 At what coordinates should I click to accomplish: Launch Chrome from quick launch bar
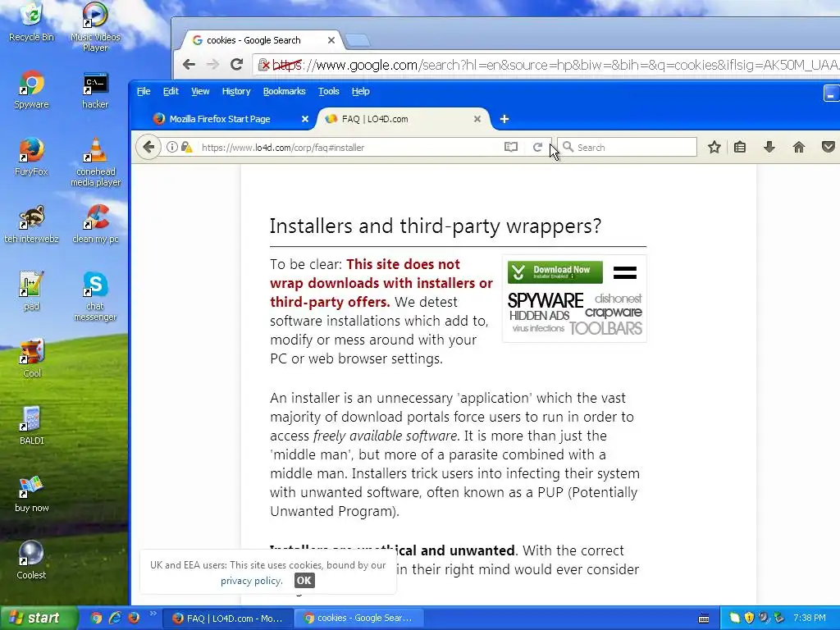97,618
